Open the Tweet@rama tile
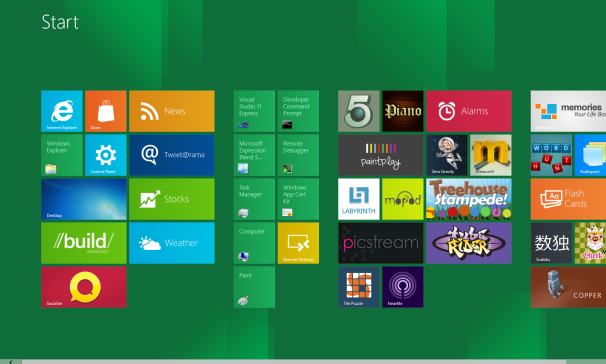The height and width of the screenshot is (364, 606). (x=172, y=155)
